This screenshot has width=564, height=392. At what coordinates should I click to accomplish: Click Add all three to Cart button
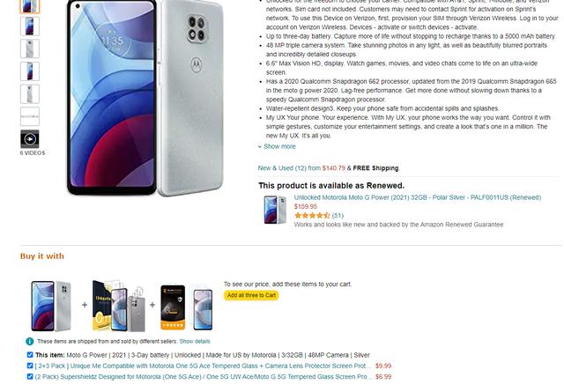[251, 295]
